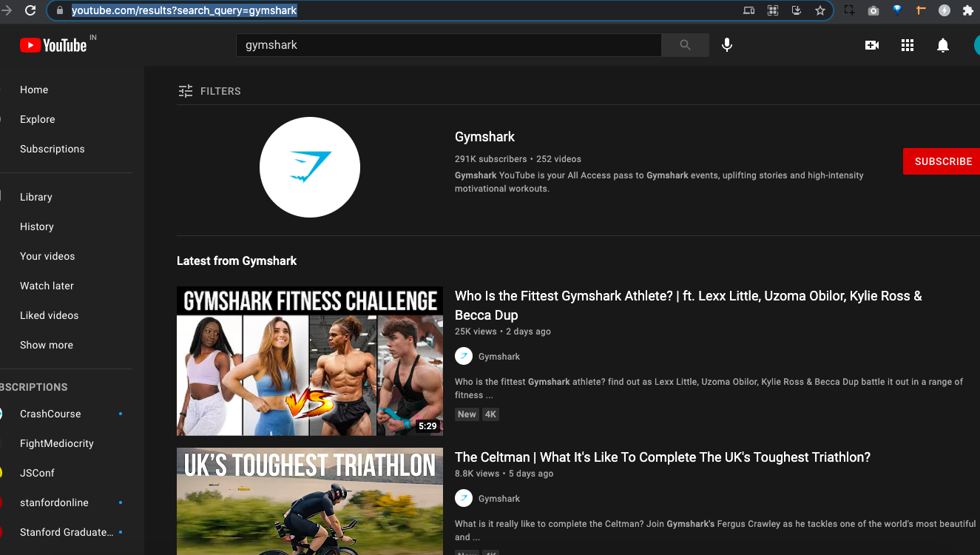Expand subscriptions with Show more
This screenshot has width=980, height=555.
[46, 345]
